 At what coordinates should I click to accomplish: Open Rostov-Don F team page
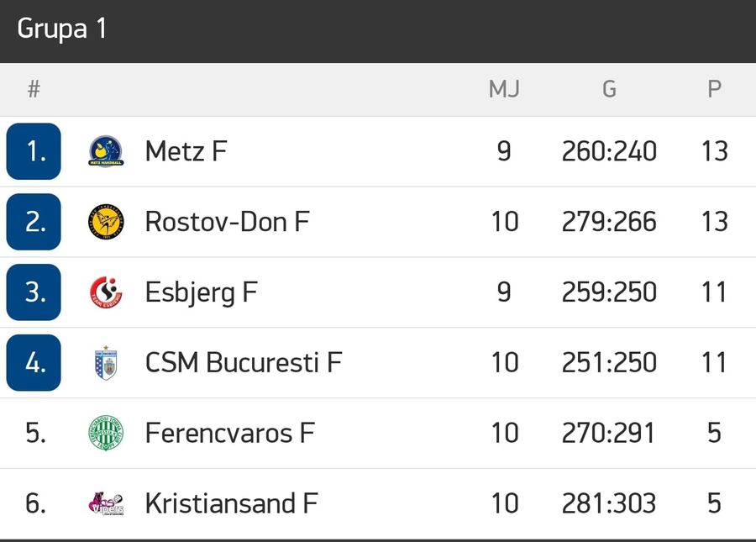(x=227, y=222)
